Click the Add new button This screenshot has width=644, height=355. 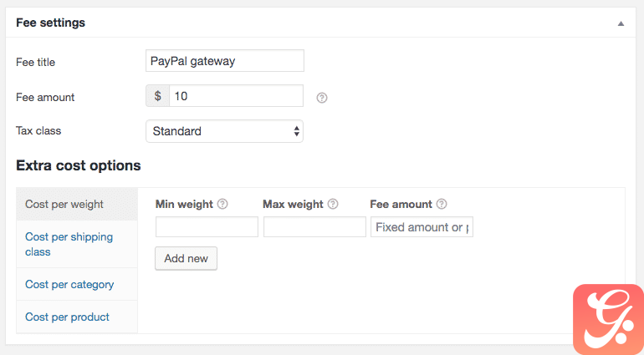pos(186,258)
